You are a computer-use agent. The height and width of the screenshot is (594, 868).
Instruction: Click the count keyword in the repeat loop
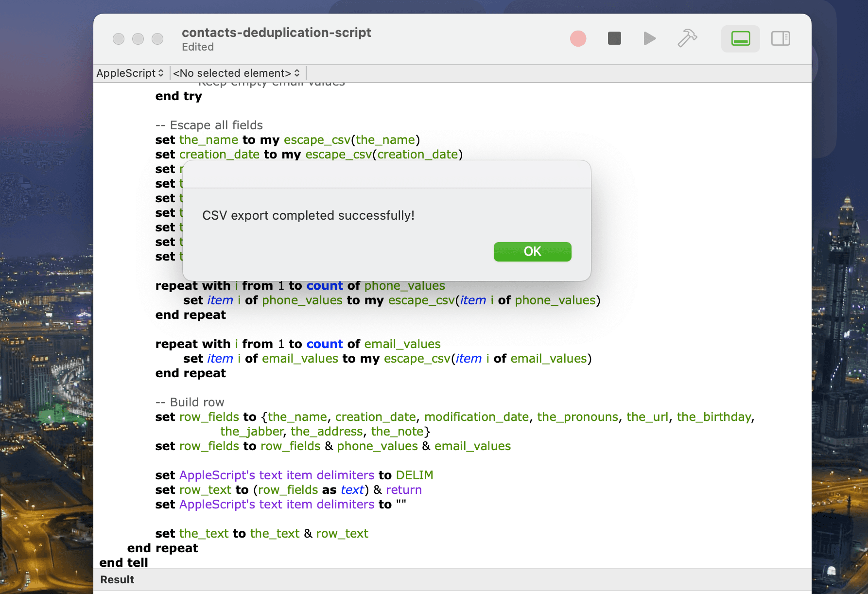point(325,285)
